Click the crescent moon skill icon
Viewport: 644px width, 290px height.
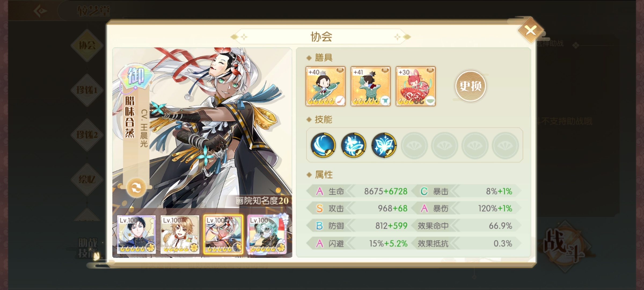[323, 145]
